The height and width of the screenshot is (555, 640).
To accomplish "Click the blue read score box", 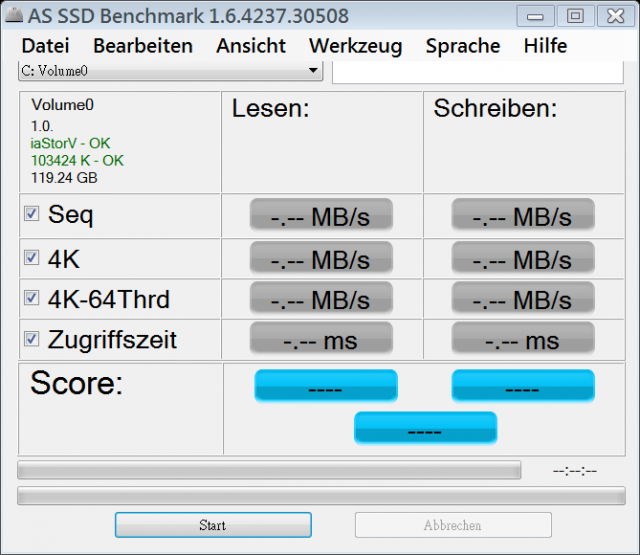I will coord(326,386).
